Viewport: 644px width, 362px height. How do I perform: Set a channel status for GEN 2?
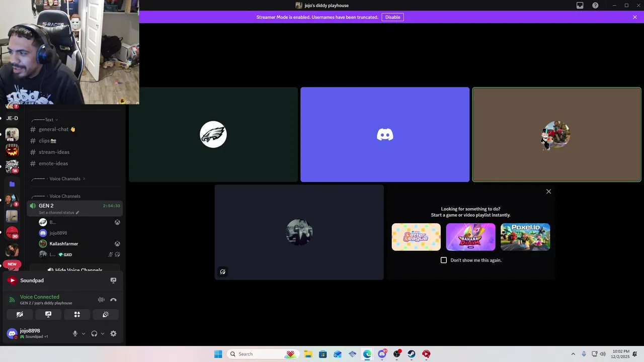pyautogui.click(x=59, y=213)
